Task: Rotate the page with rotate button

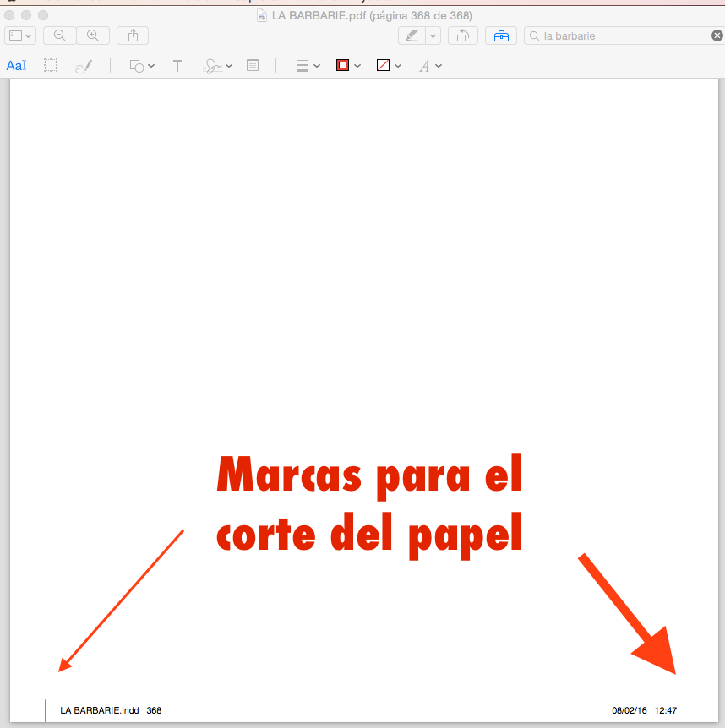Action: point(463,35)
